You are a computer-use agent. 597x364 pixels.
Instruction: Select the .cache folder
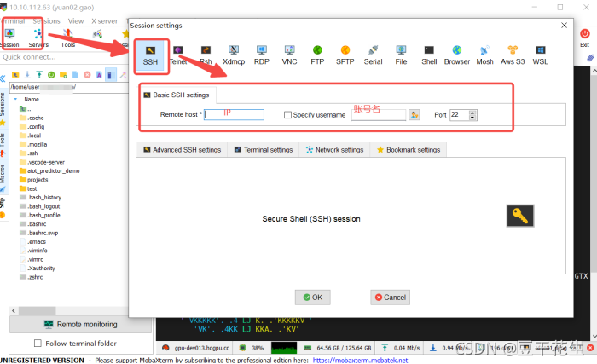[32, 118]
